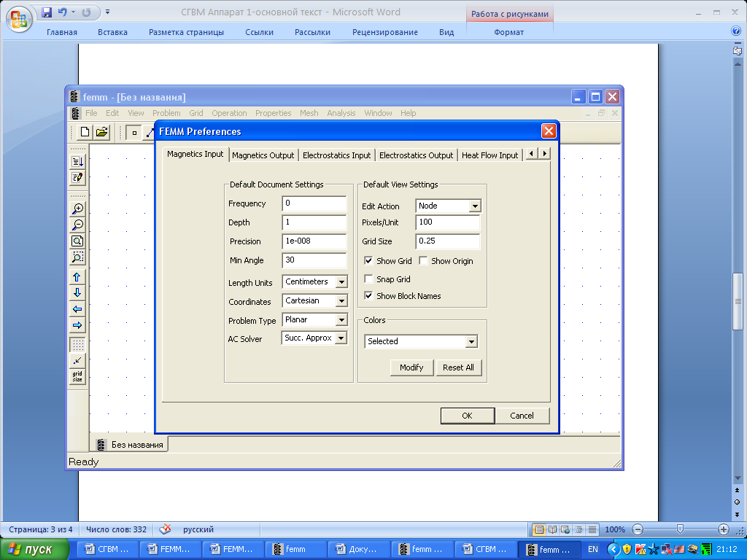Open the Length Units dropdown
Viewport: 747px width, 560px height.
[341, 282]
